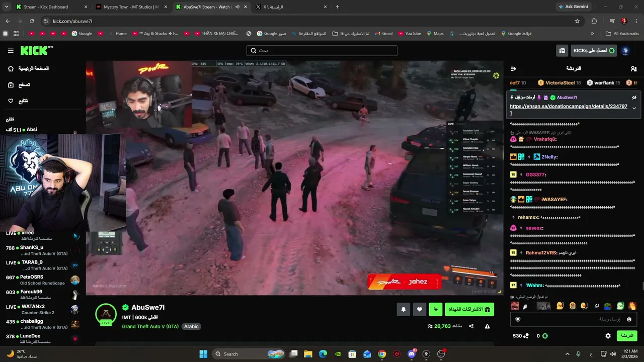The height and width of the screenshot is (362, 644).
Task: Open the chat users list icon
Action: pyautogui.click(x=633, y=68)
